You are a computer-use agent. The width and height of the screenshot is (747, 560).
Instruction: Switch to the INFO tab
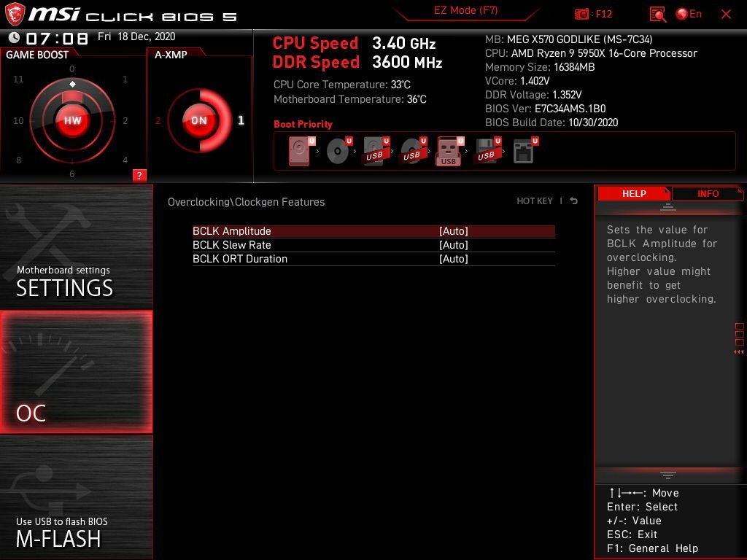pos(708,193)
